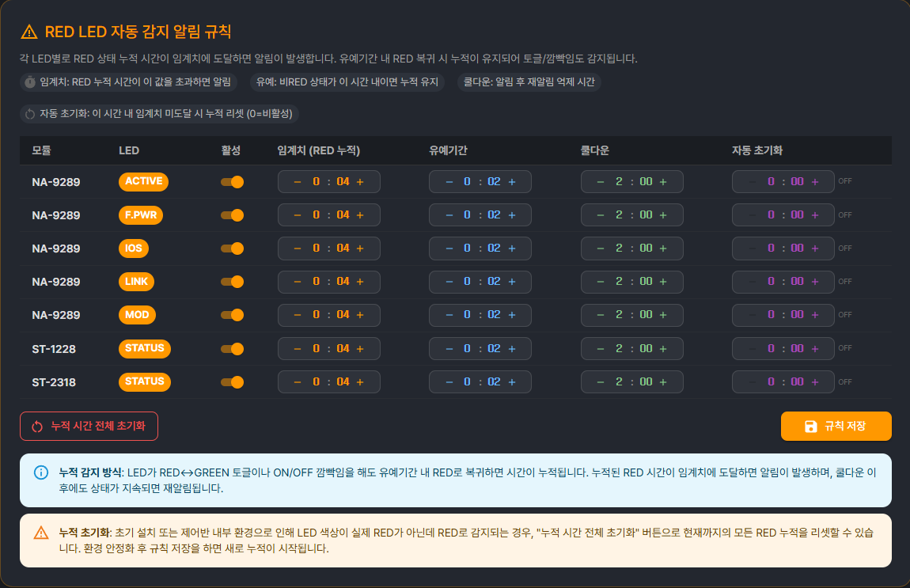Click the 모듈 column header
910x588 pixels.
coord(41,150)
